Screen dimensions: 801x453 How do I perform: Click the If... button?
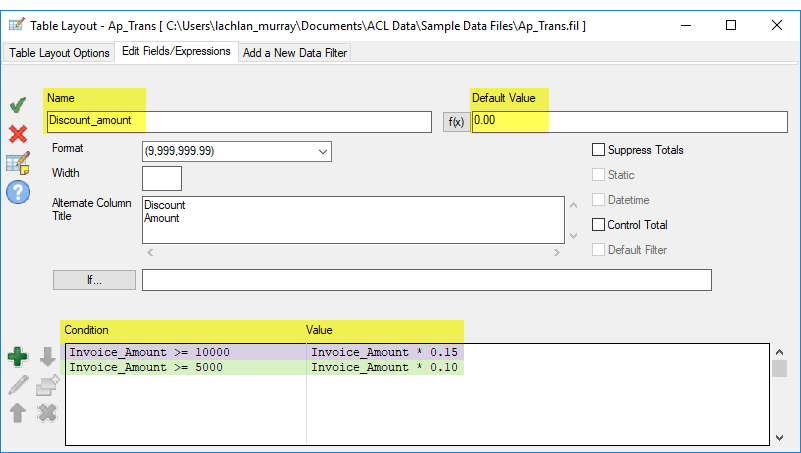pos(94,280)
